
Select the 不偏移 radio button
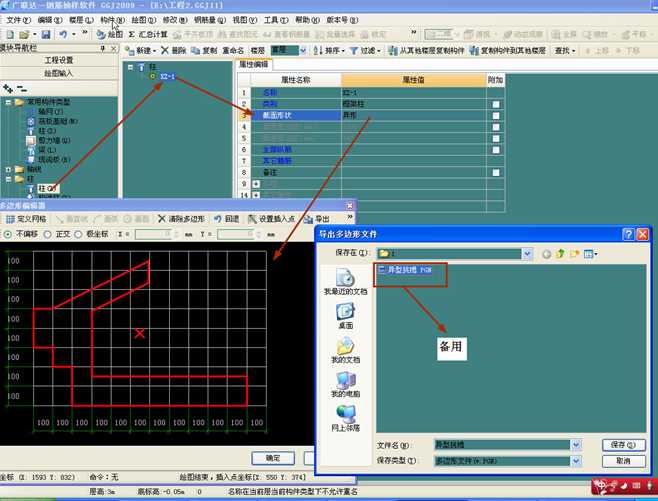click(7, 234)
